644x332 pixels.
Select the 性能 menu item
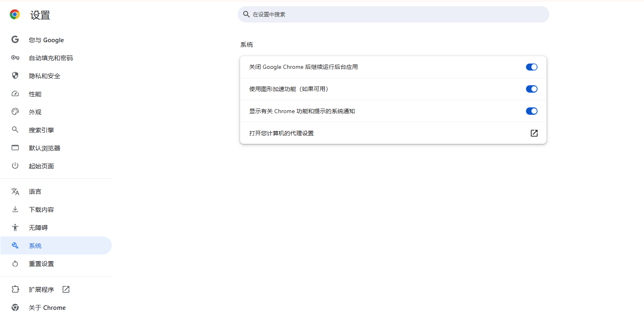(x=56, y=94)
